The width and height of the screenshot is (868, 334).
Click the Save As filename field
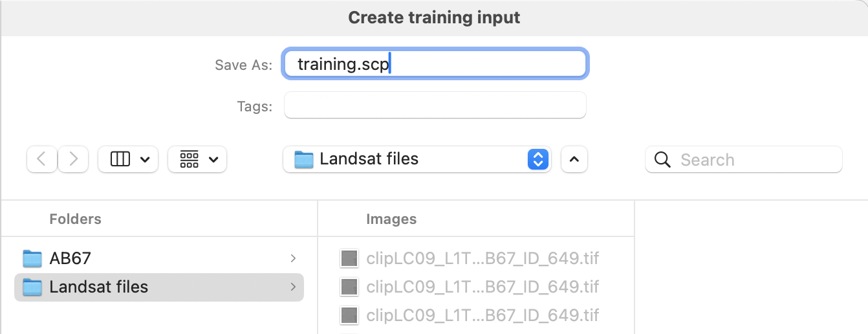coord(435,64)
